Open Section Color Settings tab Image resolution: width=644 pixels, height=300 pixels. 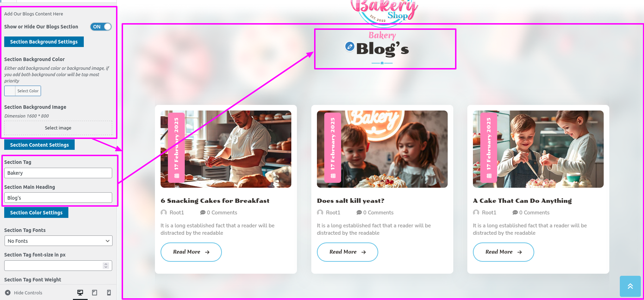[x=36, y=213]
